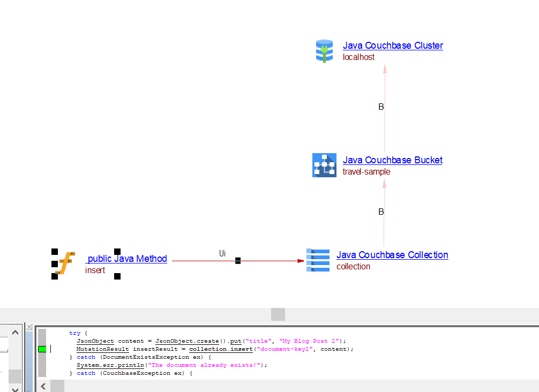Select the Ui link label on red arrow
The width and height of the screenshot is (539, 392).
pos(222,253)
